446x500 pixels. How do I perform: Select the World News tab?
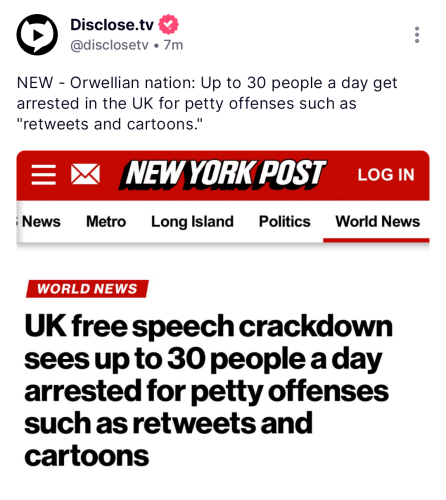377,222
